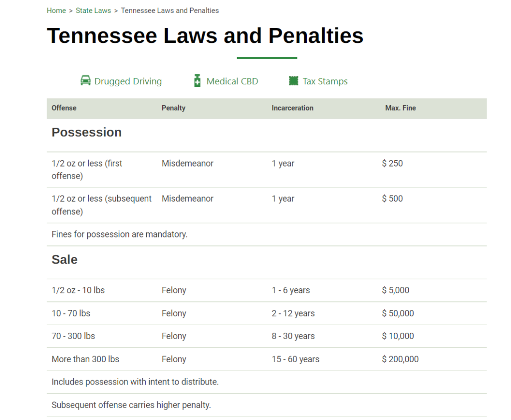The image size is (511, 420).
Task: Click the $ 200,000 max fine cell
Action: 400,359
